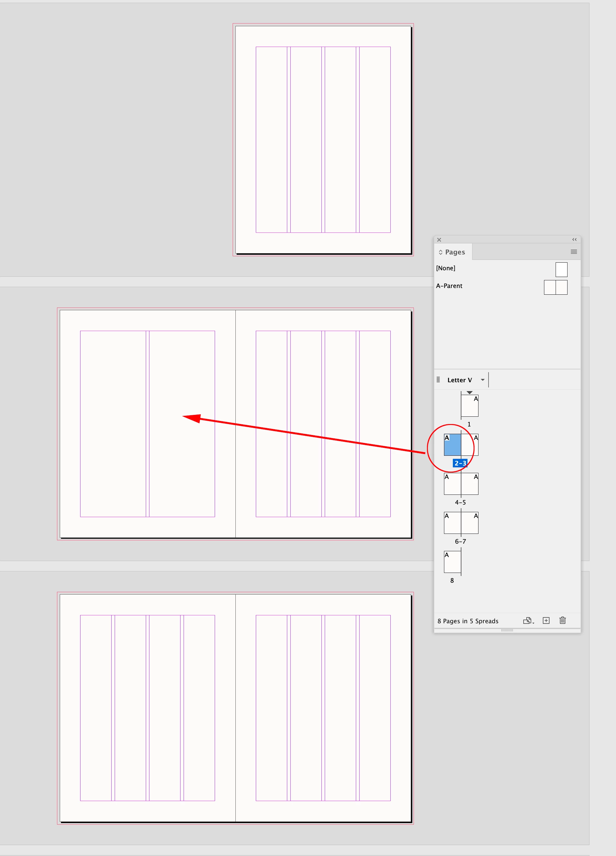Select the [None] parent page
The height and width of the screenshot is (856, 616).
click(x=446, y=268)
